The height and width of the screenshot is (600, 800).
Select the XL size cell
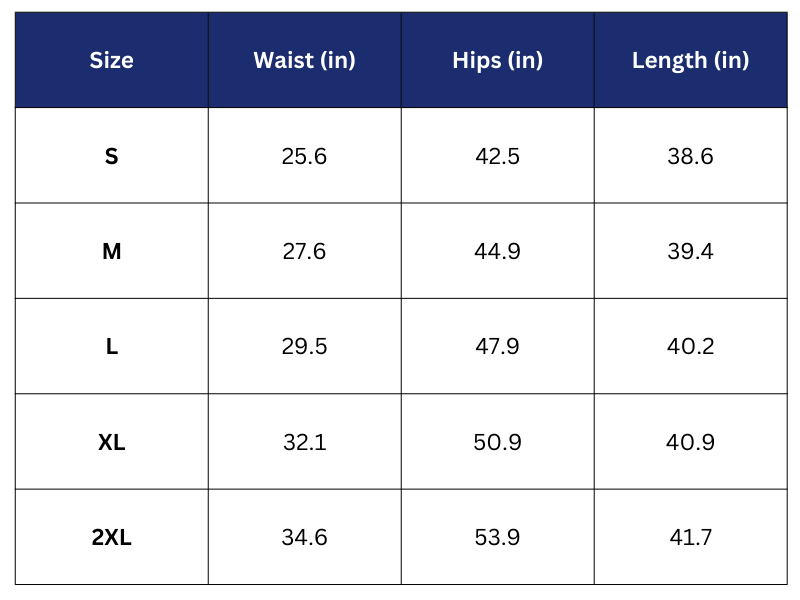pyautogui.click(x=111, y=442)
